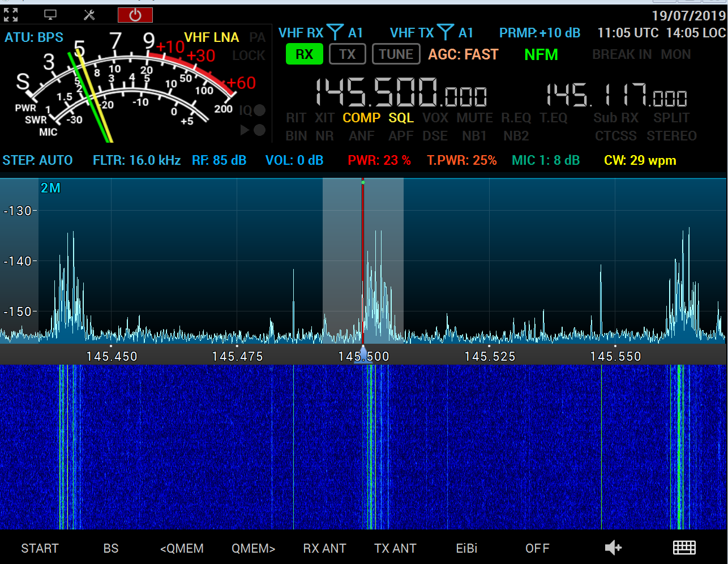Turn on VOX
Viewport: 728px width, 564px height.
[x=435, y=118]
